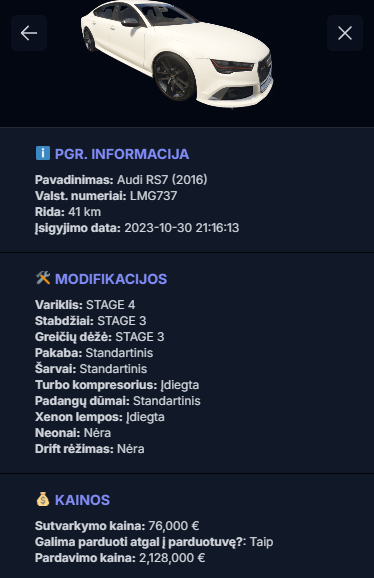Click the white Audi RS7 preview image
374x578 pixels.
tap(177, 54)
